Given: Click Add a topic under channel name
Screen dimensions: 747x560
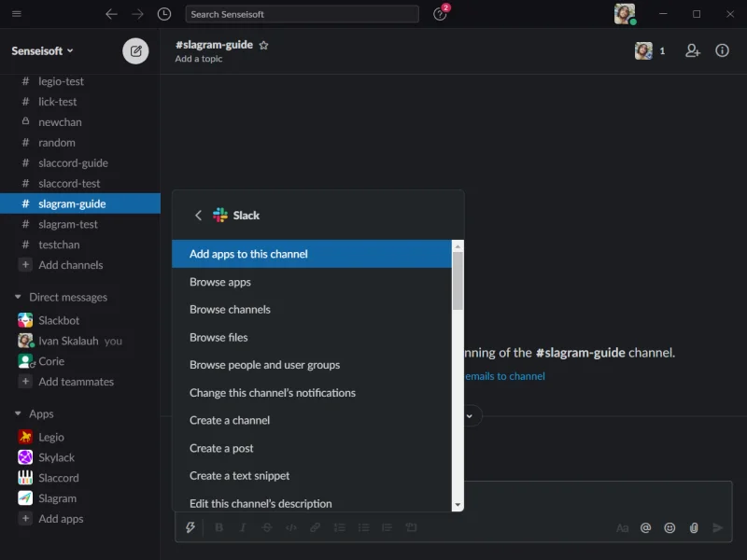Looking at the screenshot, I should [x=199, y=59].
